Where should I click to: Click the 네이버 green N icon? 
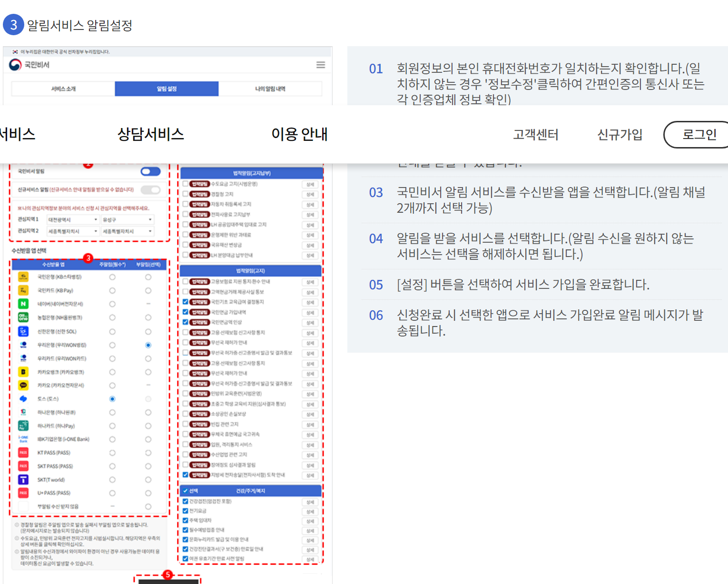click(23, 304)
